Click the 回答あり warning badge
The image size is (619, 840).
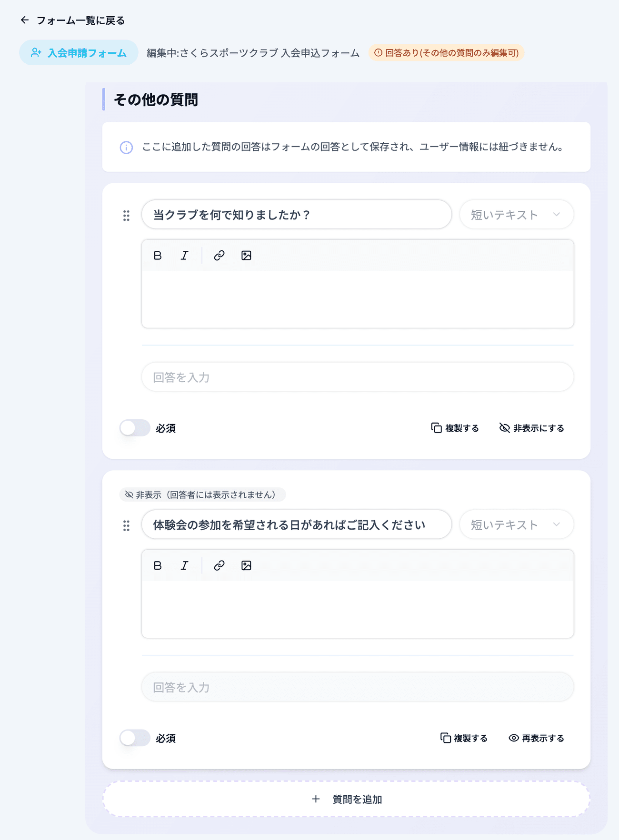[x=446, y=53]
